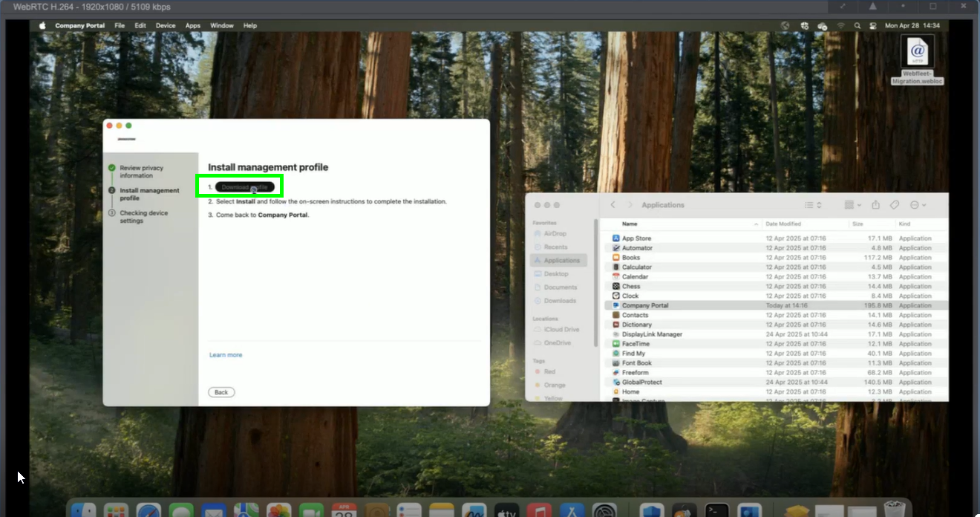Viewport: 980px width, 517px height.
Task: Select the Webfleet-Migration.webloc desktop file
Action: [918, 60]
